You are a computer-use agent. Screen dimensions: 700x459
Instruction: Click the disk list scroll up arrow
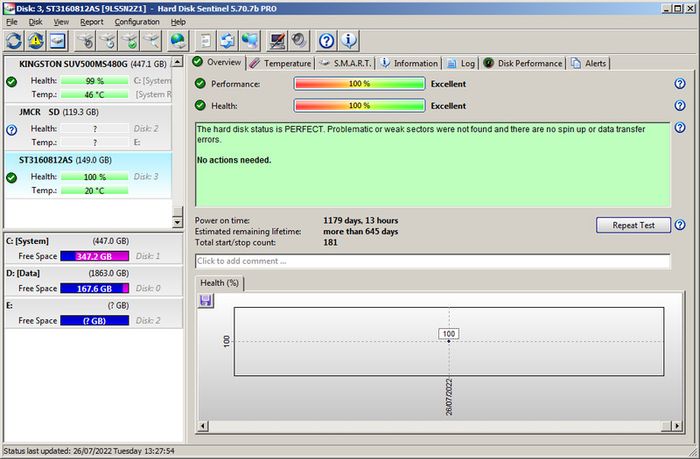point(177,62)
